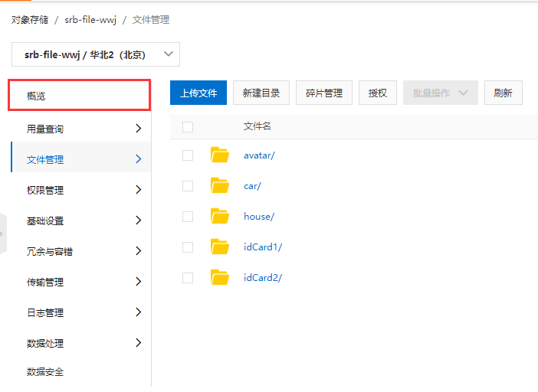The width and height of the screenshot is (538, 392).
Task: Select 基础设置 in the sidebar
Action: point(81,220)
